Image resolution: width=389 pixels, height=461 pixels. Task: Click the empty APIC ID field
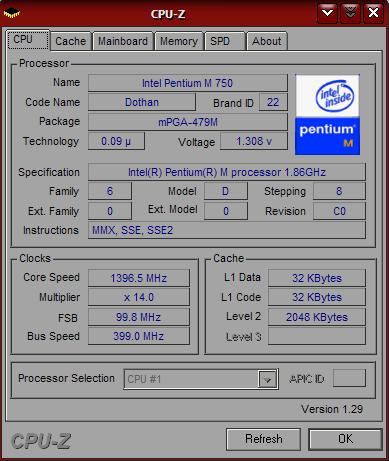(x=349, y=378)
